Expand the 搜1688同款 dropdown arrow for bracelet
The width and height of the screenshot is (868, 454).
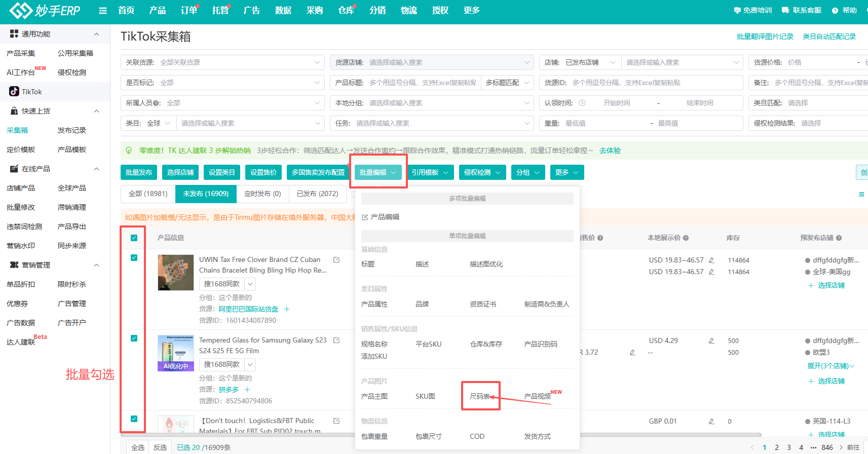[250, 284]
